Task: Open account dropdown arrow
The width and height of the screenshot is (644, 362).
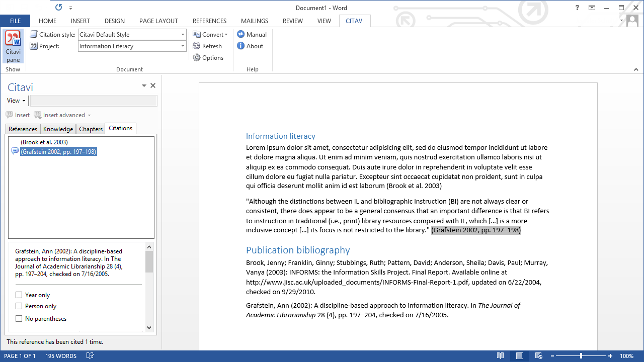Action: click(622, 21)
